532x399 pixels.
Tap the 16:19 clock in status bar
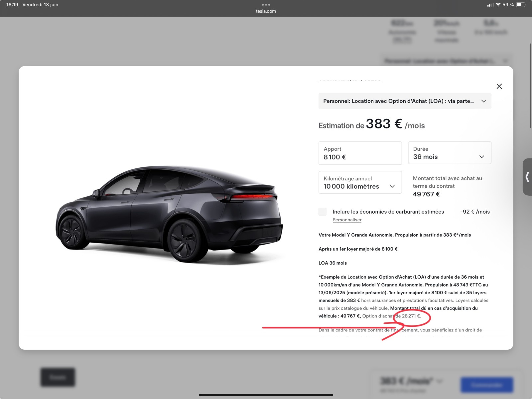click(12, 5)
